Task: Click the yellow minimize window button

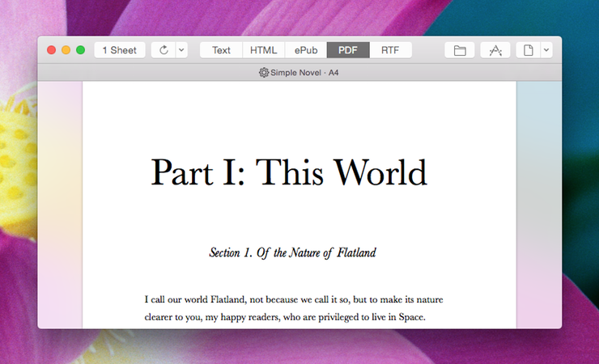Action: (66, 50)
